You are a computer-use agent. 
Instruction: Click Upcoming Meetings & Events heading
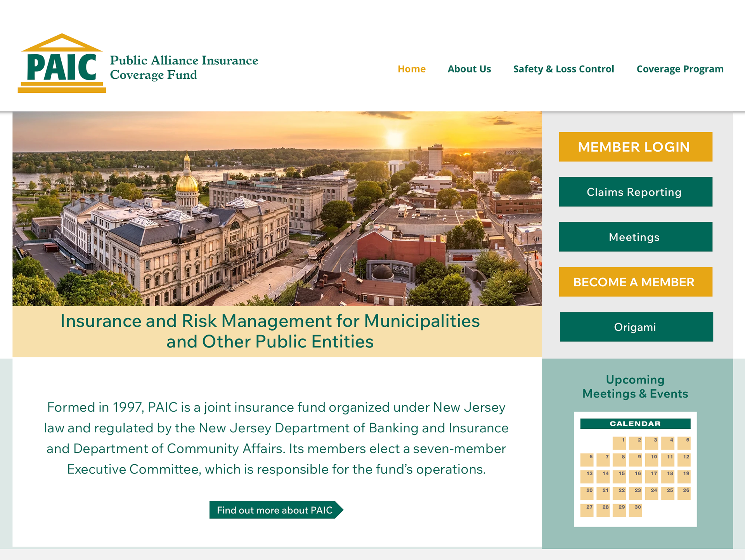coord(635,387)
